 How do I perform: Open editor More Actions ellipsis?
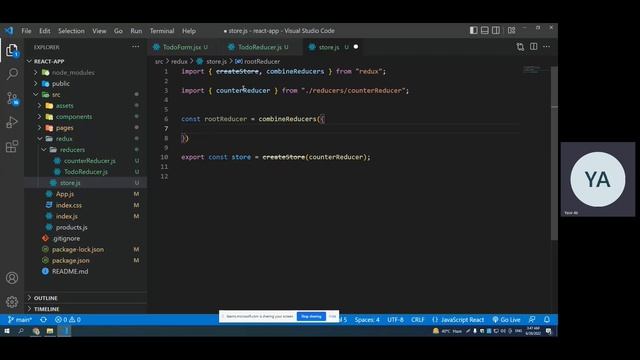tap(547, 47)
